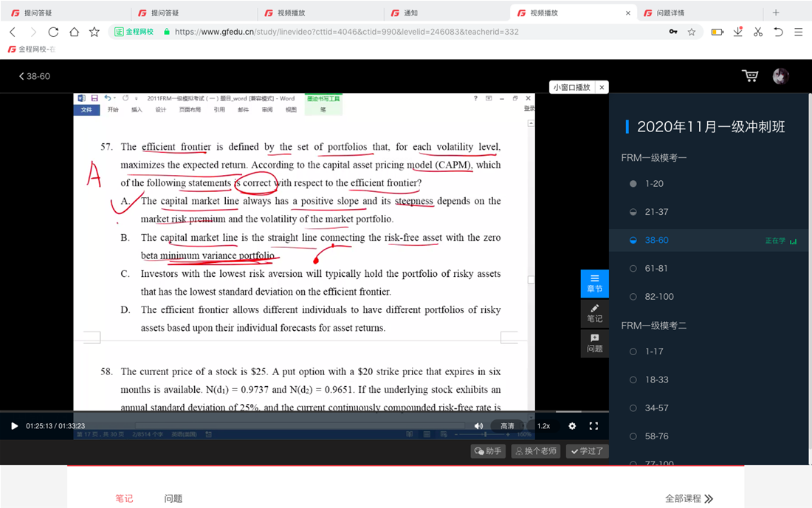The width and height of the screenshot is (812, 508).
Task: Click the browser forward arrow
Action: [x=33, y=32]
